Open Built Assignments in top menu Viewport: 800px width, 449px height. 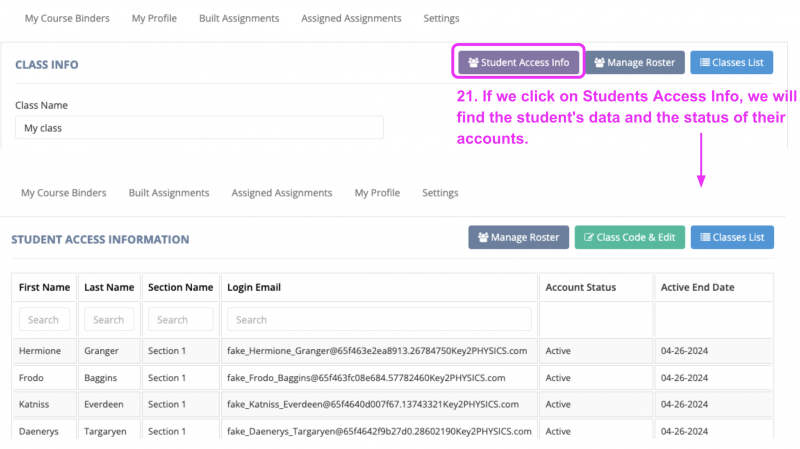click(236, 18)
